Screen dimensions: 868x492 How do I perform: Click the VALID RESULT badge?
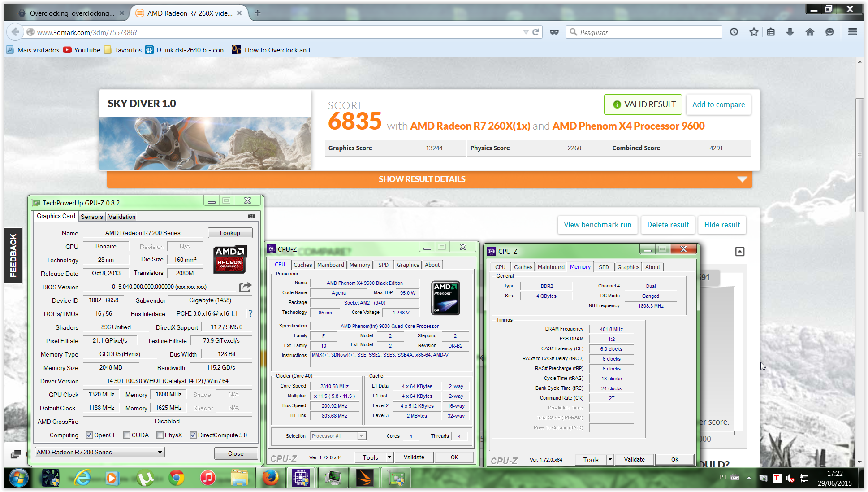[643, 104]
